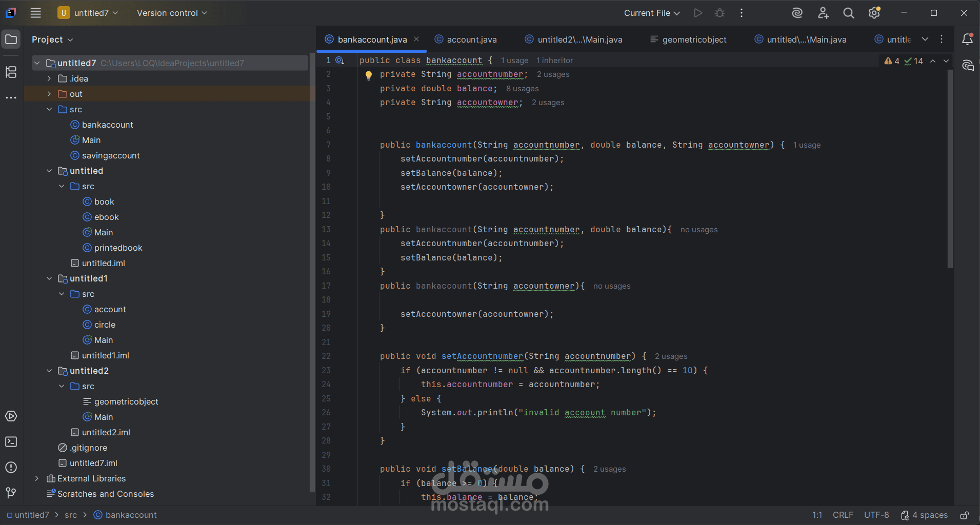Viewport: 980px width, 525px height.
Task: Collapse the untitled2 module
Action: click(x=49, y=371)
